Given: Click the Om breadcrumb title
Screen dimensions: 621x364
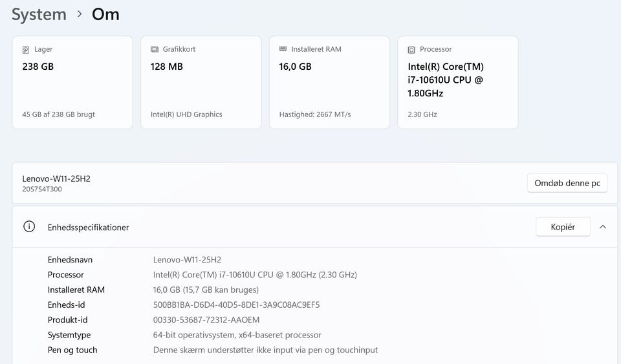Looking at the screenshot, I should (105, 14).
